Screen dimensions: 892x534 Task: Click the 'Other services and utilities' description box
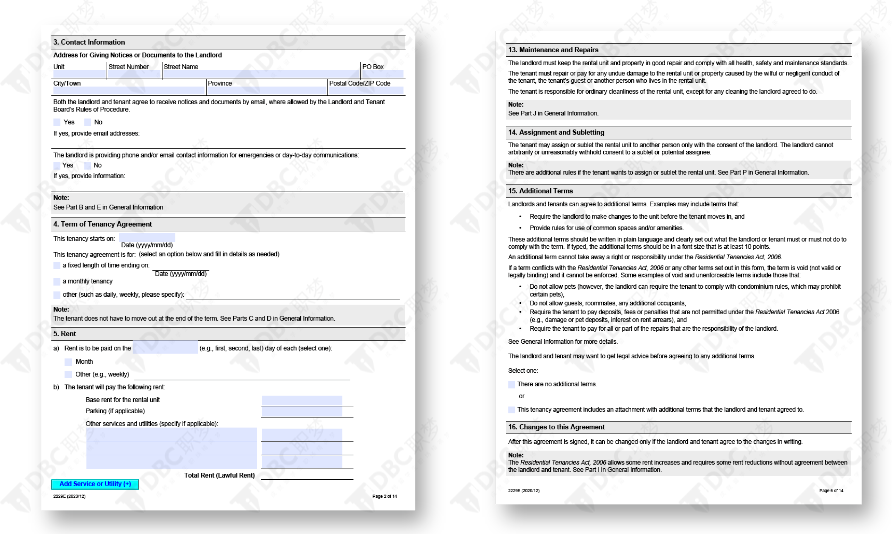(171, 448)
